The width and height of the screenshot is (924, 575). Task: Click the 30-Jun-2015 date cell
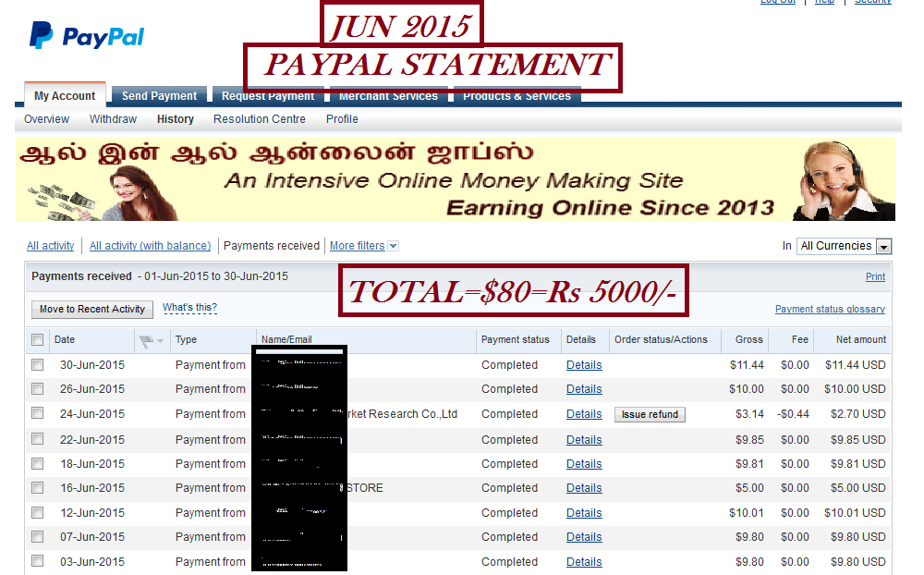(x=91, y=365)
